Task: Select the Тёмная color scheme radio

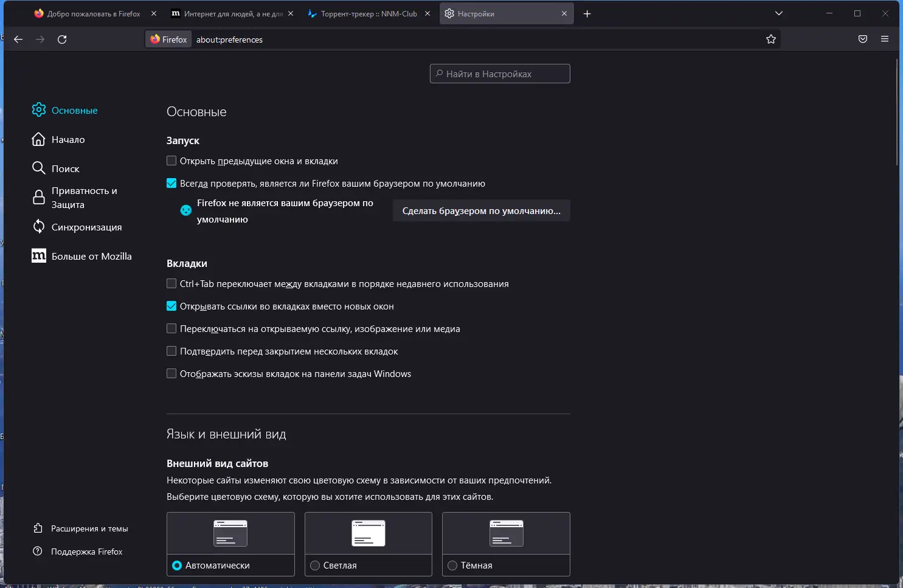Action: pyautogui.click(x=452, y=566)
